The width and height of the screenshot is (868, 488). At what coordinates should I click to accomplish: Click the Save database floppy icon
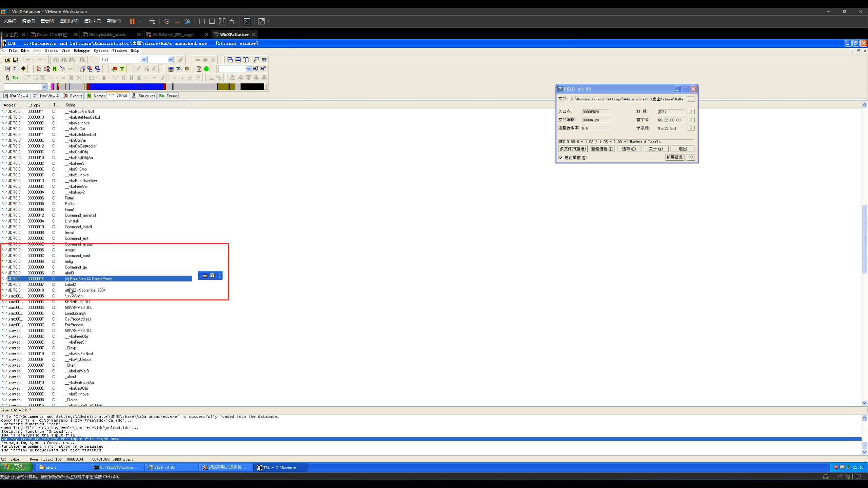click(x=16, y=60)
